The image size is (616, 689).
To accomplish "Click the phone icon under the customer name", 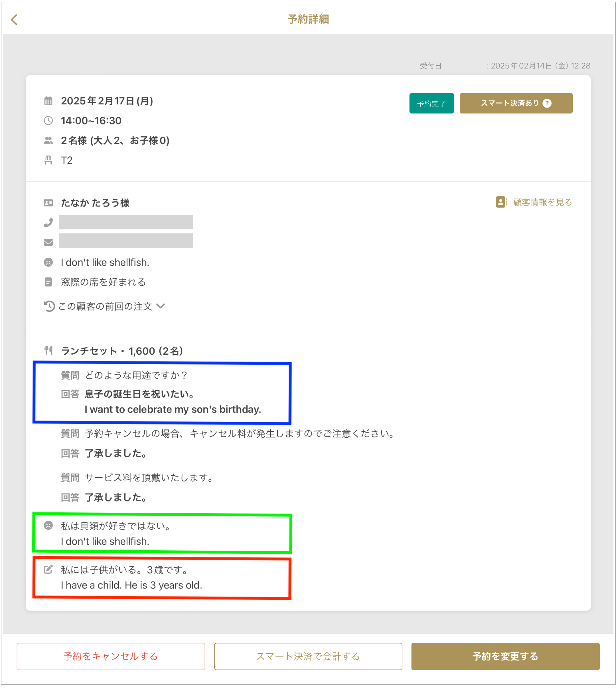I will (x=48, y=223).
